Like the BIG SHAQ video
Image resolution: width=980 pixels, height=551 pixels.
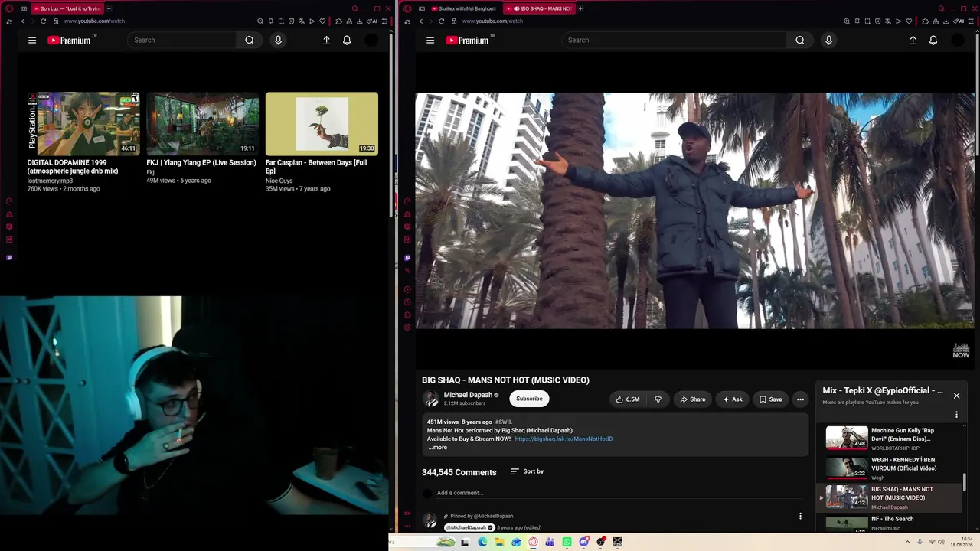click(x=628, y=399)
